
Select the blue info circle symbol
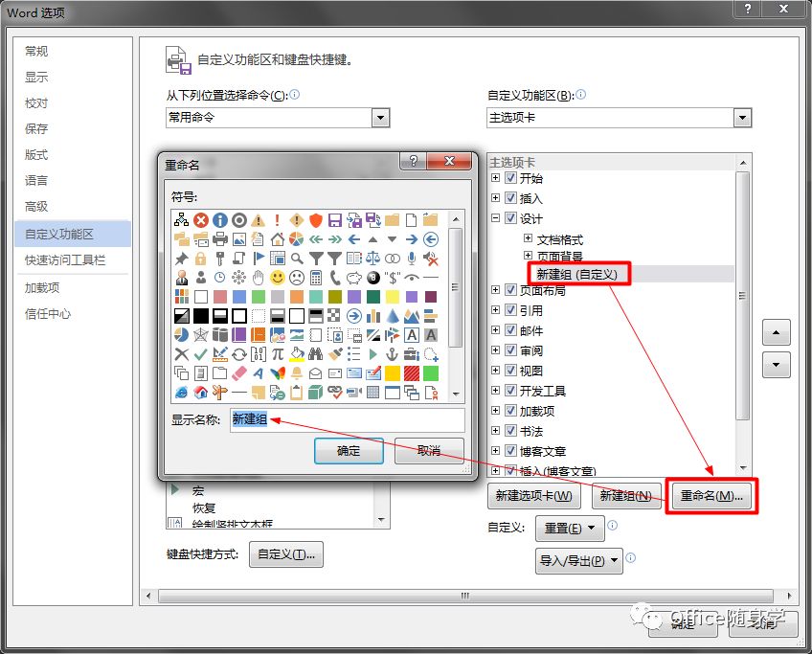coord(219,220)
